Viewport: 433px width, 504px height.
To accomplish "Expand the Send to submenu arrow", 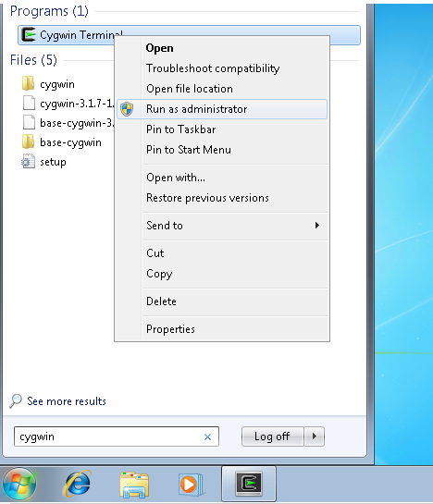I will pos(317,226).
